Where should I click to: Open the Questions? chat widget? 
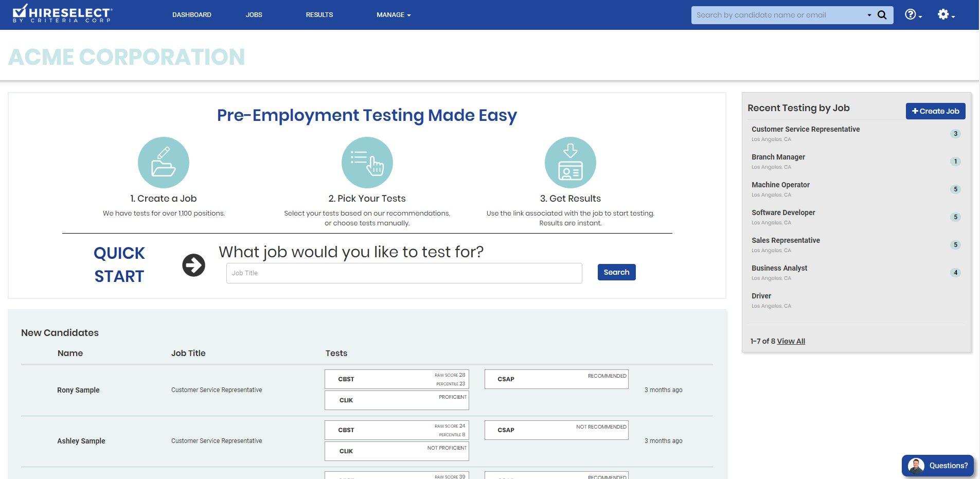click(937, 465)
